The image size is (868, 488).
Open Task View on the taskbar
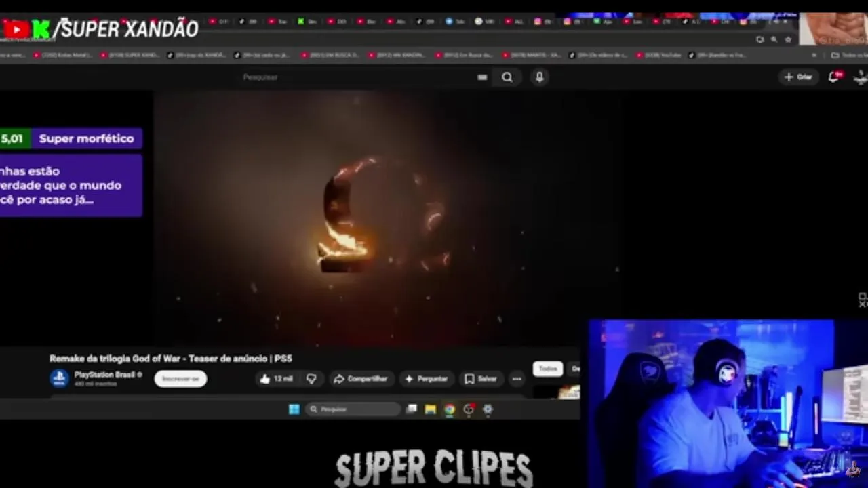412,409
